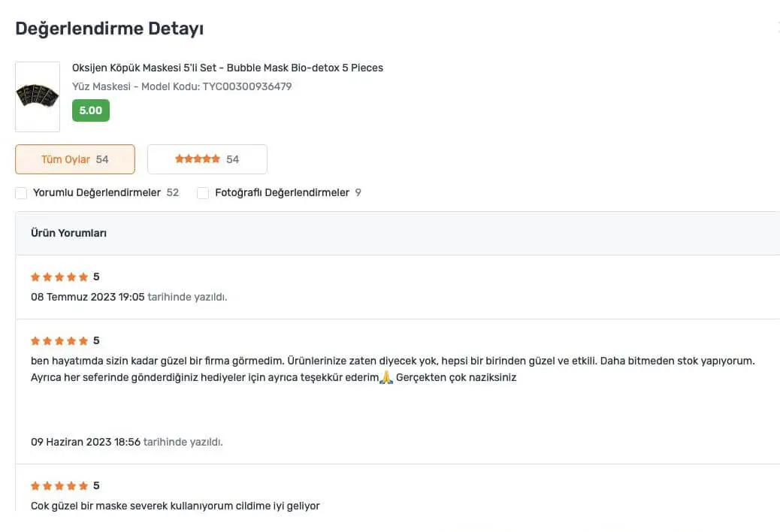Click the praying hands emoji in the review
Viewport: 780px width, 532px height.
(x=387, y=377)
